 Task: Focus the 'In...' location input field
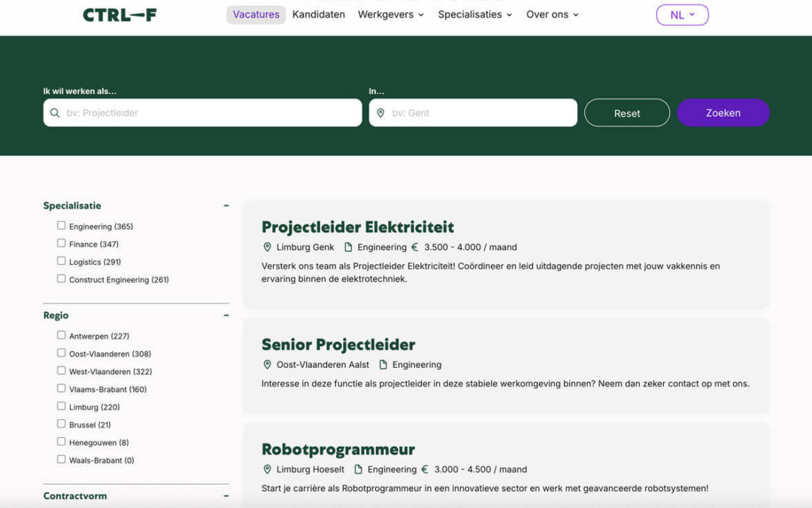(x=473, y=112)
